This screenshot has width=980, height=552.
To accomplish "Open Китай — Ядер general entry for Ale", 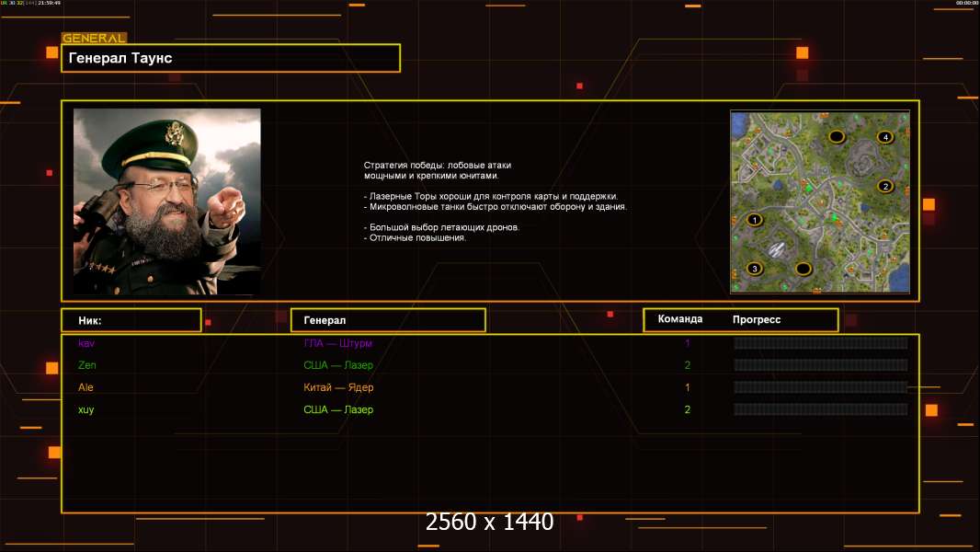I will click(x=338, y=387).
